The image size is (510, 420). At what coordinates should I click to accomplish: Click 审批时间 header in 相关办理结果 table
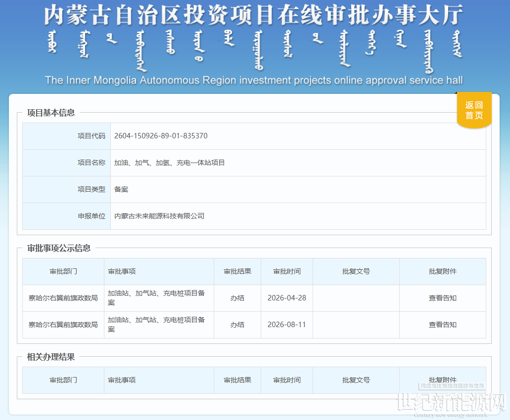(286, 380)
